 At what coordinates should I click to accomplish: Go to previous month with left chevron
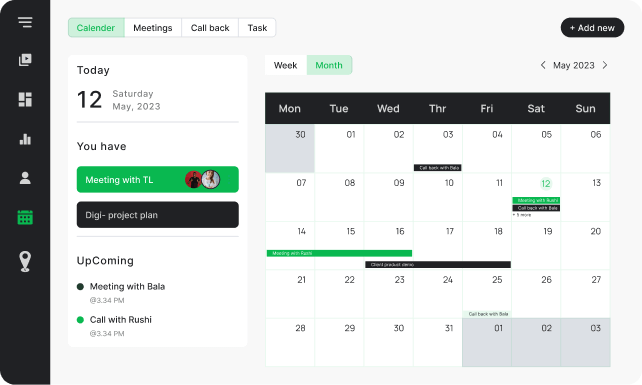(543, 65)
